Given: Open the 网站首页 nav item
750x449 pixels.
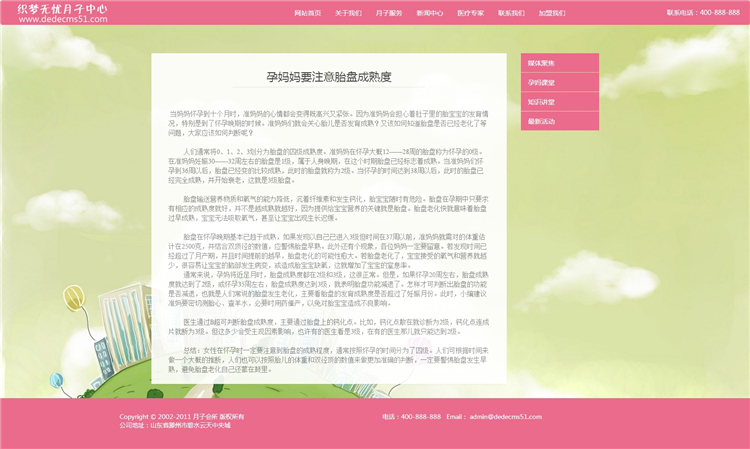Looking at the screenshot, I should coord(308,13).
